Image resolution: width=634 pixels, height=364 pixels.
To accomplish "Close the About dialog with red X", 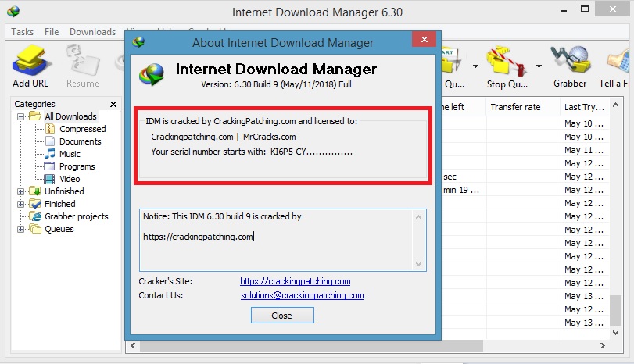I will coord(424,39).
